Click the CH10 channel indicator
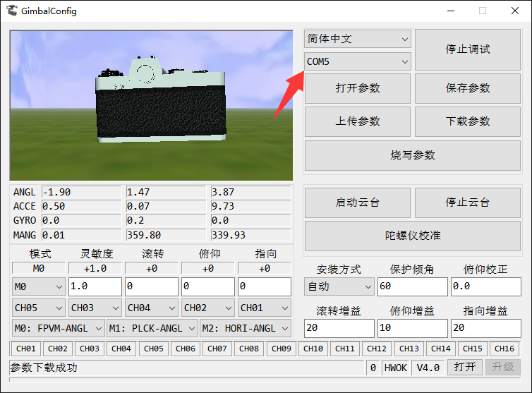Screen dimensions: 532x393 point(313,349)
